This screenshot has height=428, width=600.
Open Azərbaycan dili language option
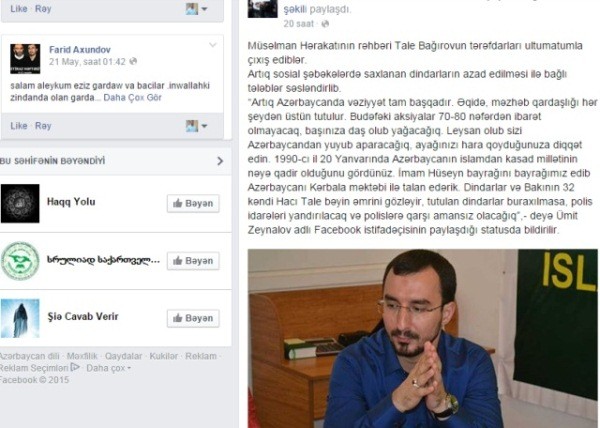[x=29, y=356]
